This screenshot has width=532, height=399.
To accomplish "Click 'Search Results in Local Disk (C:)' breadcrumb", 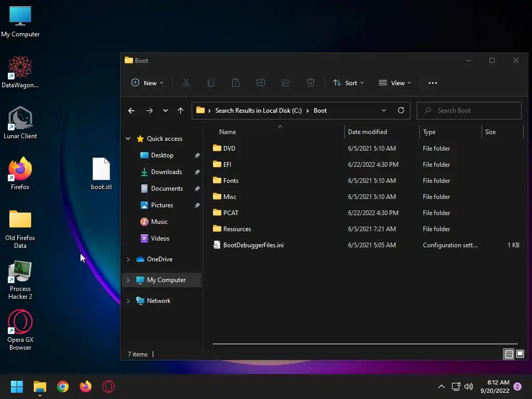I will pos(258,111).
